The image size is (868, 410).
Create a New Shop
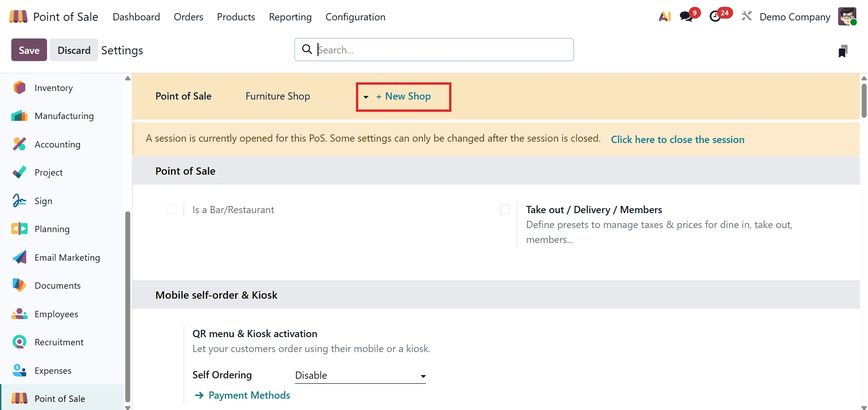403,96
